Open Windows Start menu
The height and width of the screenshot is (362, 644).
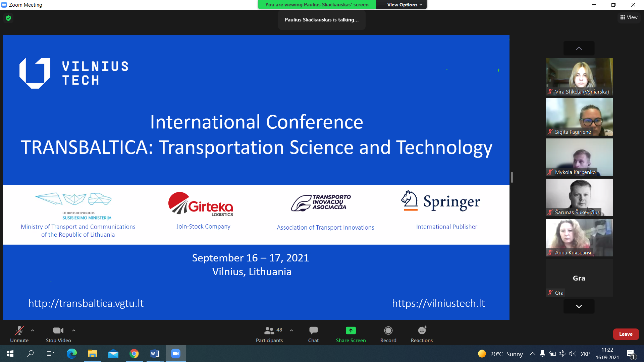click(10, 354)
